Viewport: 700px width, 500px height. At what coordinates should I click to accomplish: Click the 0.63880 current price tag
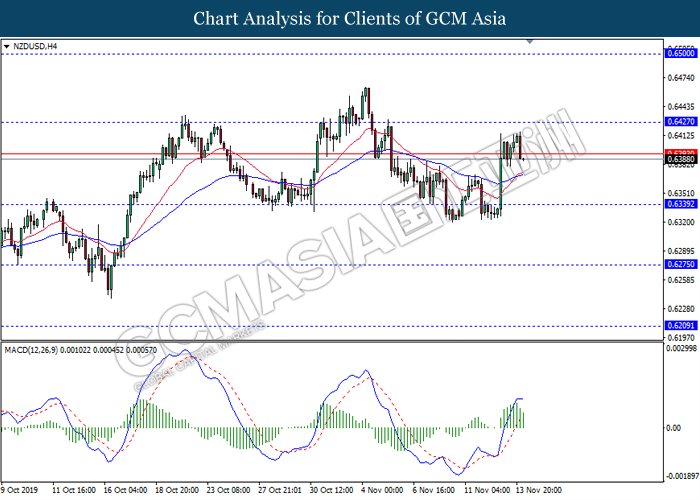coord(680,159)
